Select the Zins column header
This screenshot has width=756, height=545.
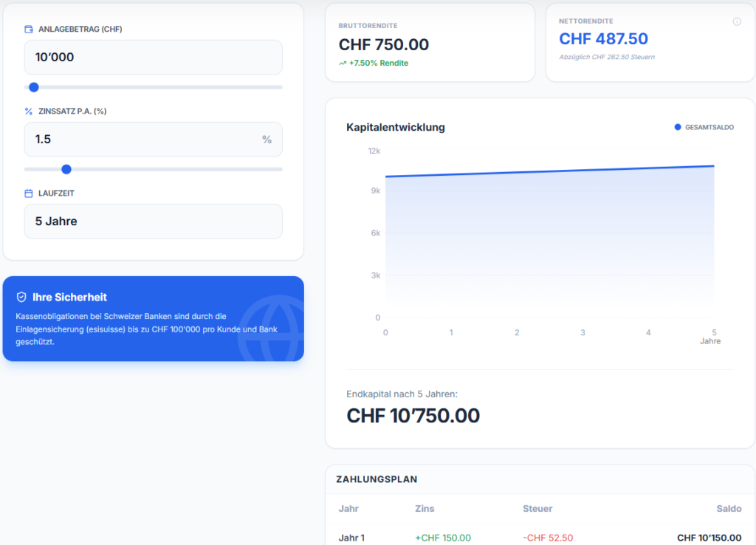click(x=425, y=509)
